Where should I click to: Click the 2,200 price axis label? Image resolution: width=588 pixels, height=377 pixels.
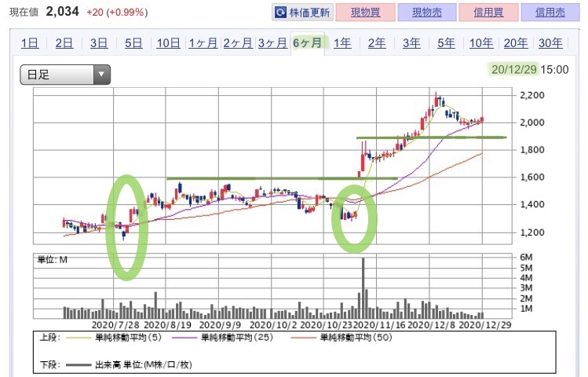[531, 95]
